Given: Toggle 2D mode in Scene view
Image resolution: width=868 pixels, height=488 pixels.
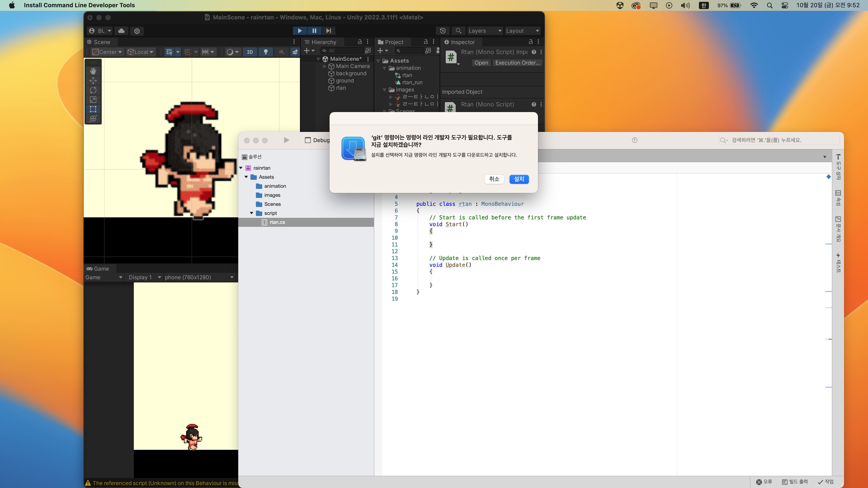Looking at the screenshot, I should coord(250,52).
